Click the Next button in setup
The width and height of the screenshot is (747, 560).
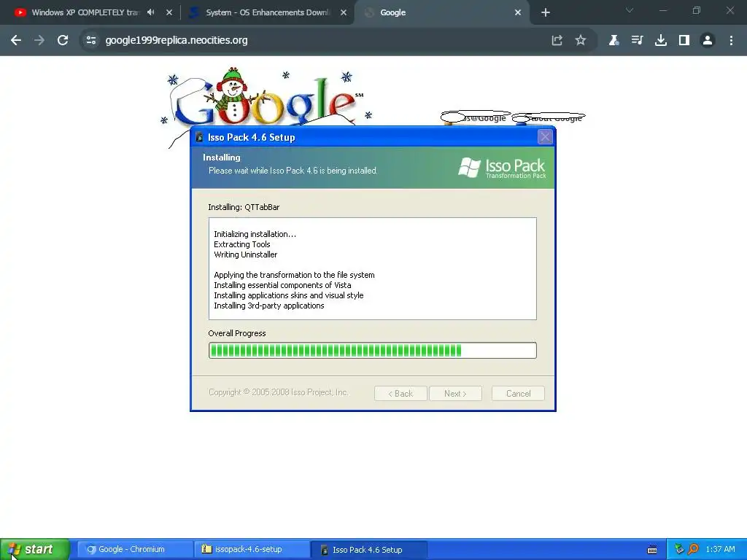(x=455, y=393)
